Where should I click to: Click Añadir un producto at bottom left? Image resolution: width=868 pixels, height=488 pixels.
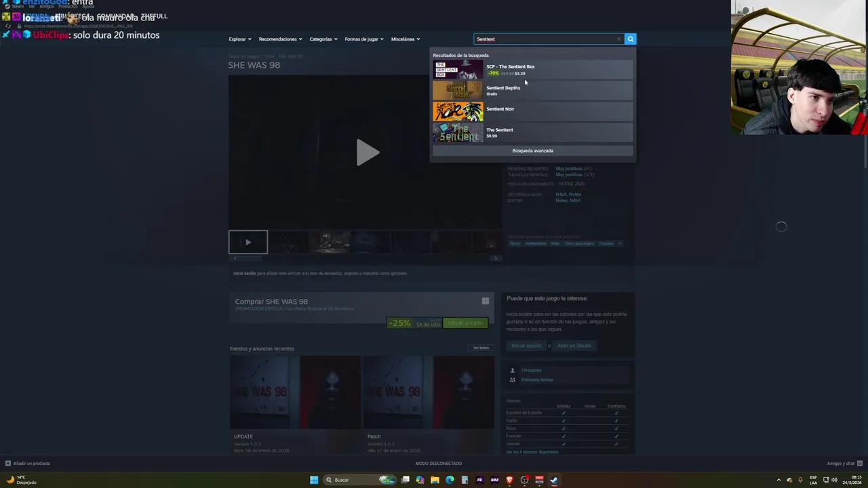point(28,464)
